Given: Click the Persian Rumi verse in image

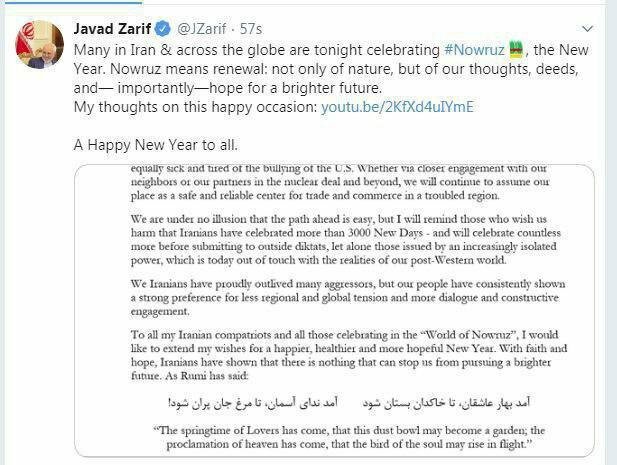Looking at the screenshot, I should point(333,401).
